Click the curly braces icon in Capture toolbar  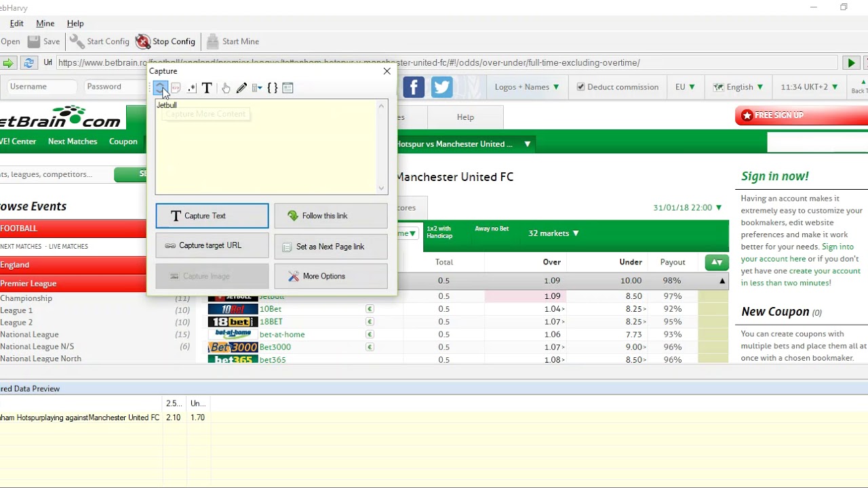pos(273,87)
